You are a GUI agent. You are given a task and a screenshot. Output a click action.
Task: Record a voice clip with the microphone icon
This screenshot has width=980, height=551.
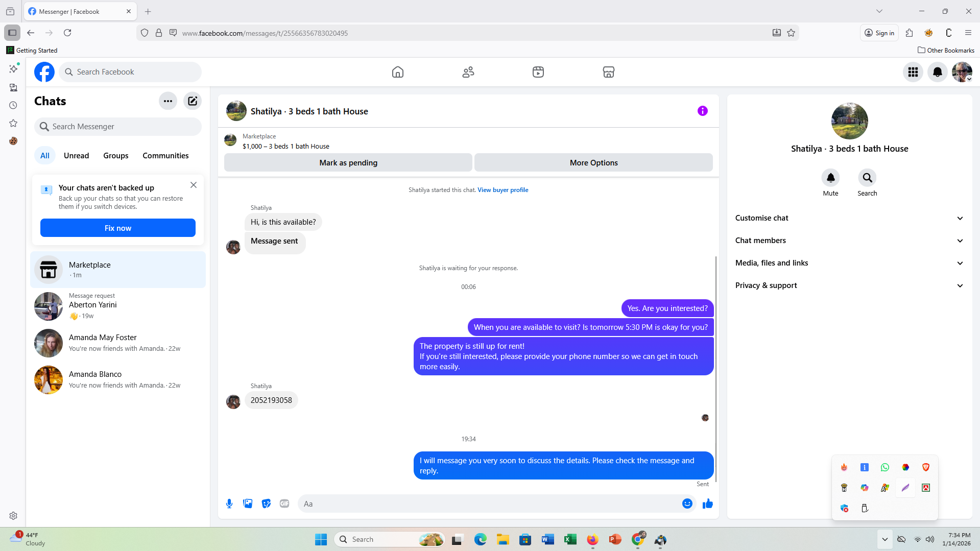point(229,504)
